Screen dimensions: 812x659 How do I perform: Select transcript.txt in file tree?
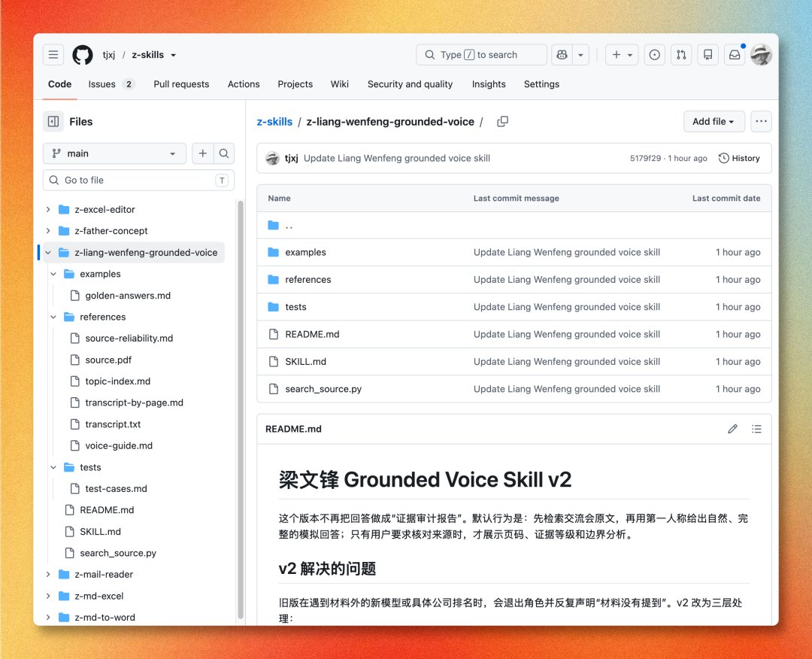tap(113, 424)
